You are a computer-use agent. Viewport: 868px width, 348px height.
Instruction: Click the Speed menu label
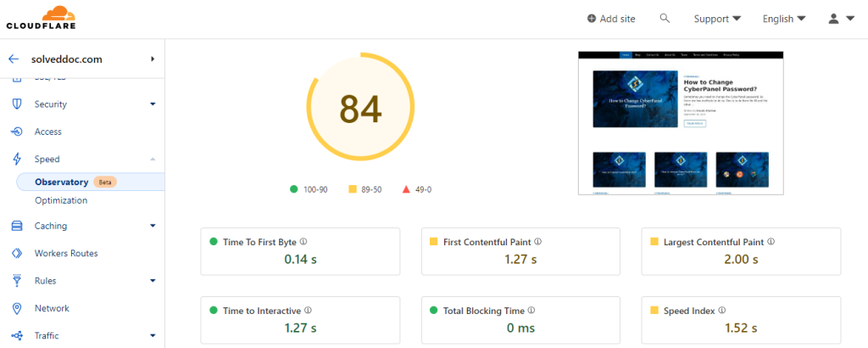pos(47,159)
